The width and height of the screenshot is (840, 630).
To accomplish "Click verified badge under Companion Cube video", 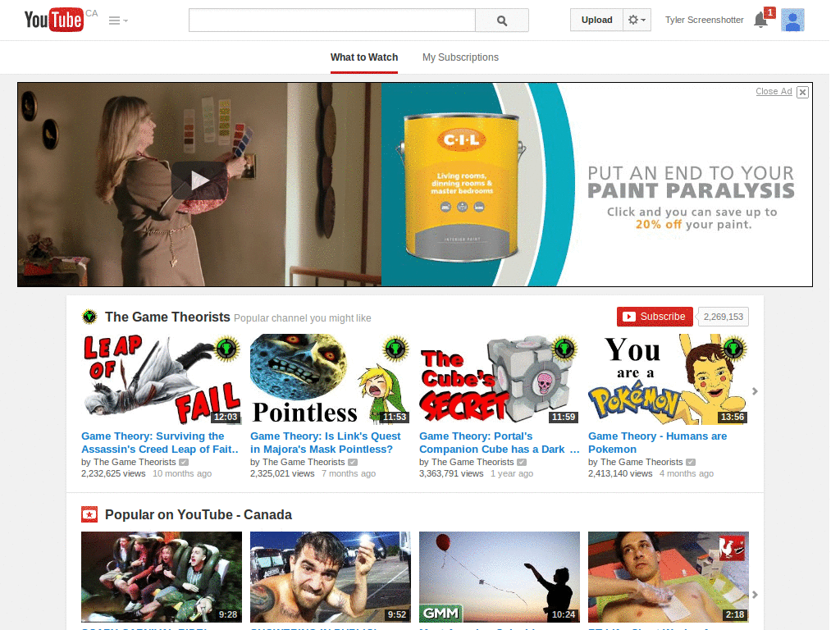I will (x=522, y=462).
